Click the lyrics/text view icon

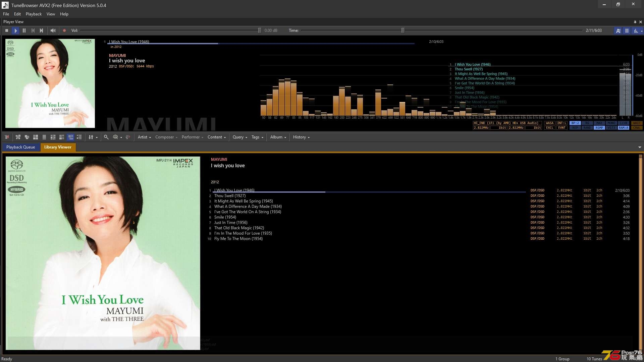618,31
